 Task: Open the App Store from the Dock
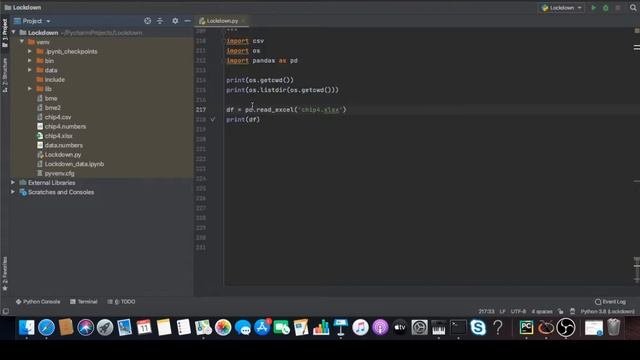262,327
